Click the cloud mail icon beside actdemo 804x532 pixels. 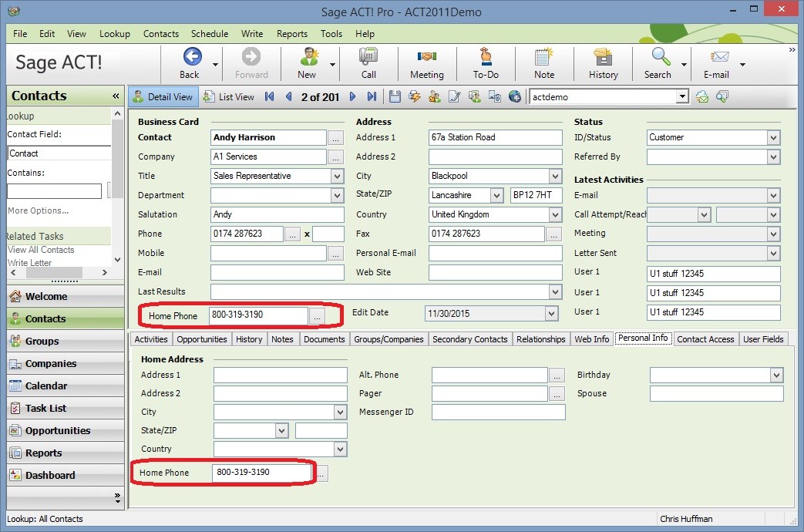pos(702,96)
